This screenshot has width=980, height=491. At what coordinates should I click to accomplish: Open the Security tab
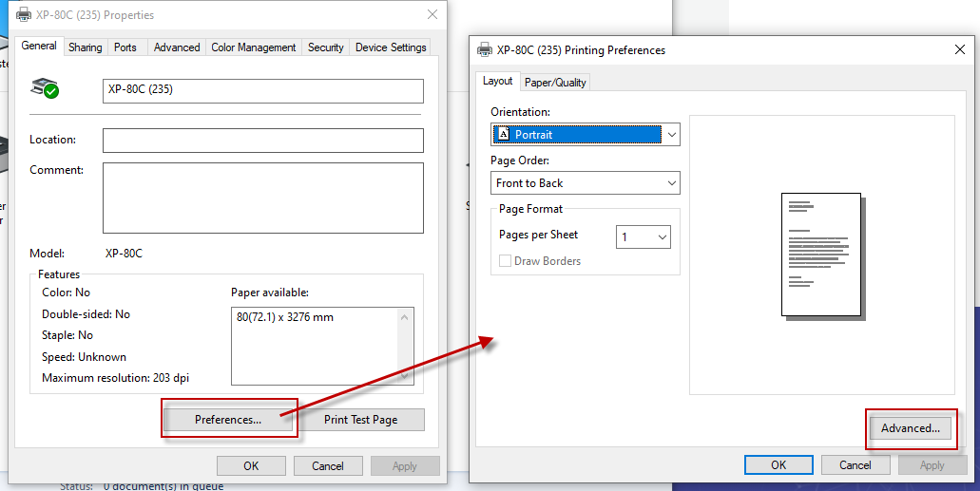[326, 47]
